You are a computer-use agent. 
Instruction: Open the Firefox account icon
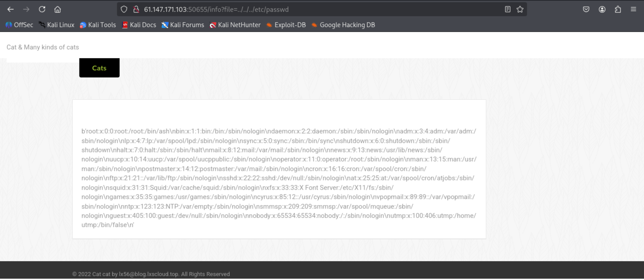point(602,9)
